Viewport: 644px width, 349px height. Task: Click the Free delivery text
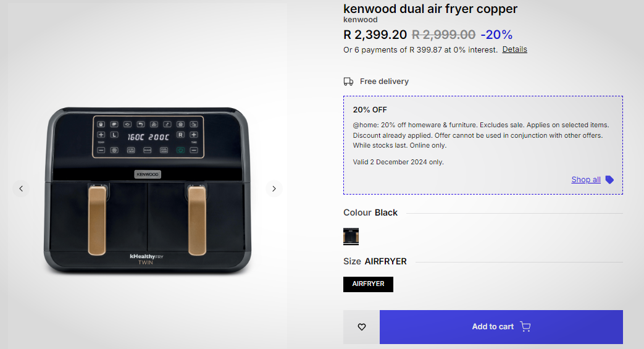(x=384, y=82)
